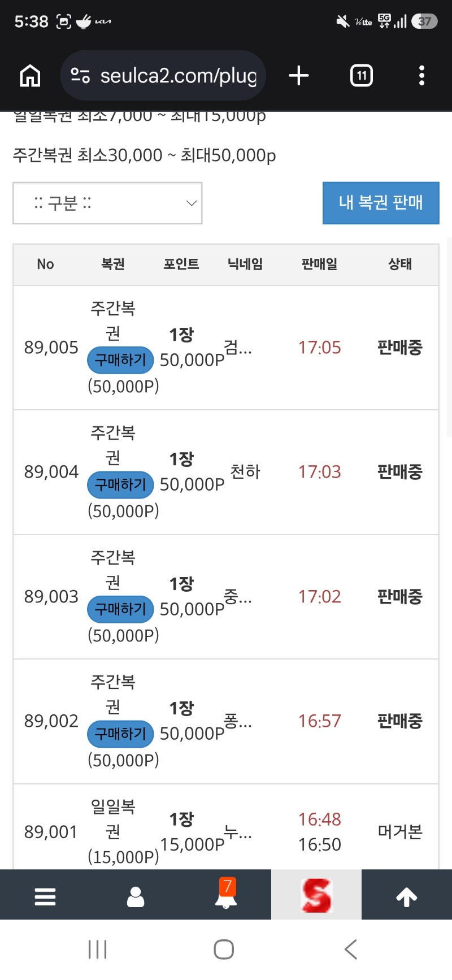Click the 내 복권 판매 button
Screen dimensions: 452x980
pyautogui.click(x=381, y=203)
